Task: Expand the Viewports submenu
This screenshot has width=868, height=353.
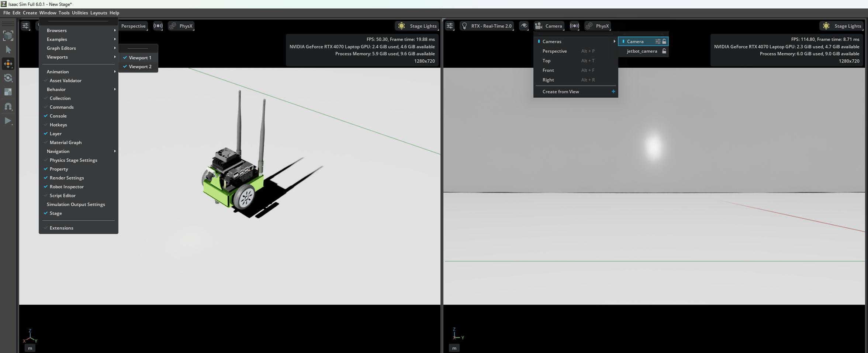Action: click(x=79, y=57)
